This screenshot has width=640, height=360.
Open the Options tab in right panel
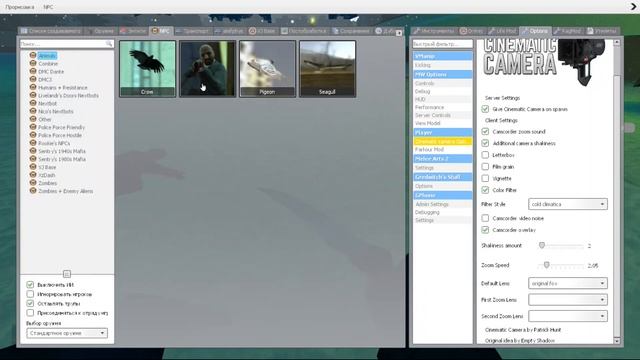point(535,31)
